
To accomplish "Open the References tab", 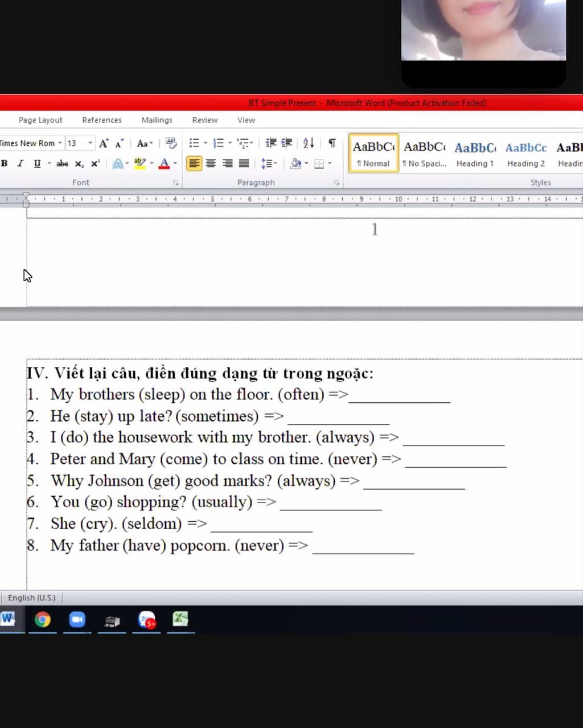I will click(x=102, y=120).
